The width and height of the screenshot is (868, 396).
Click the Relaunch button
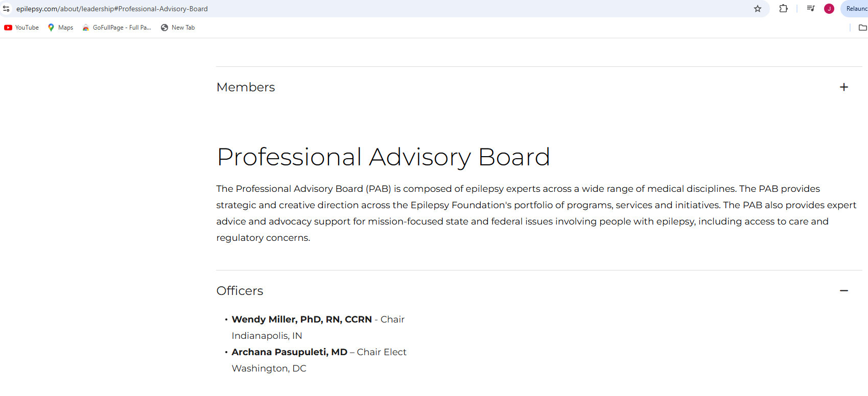click(856, 9)
